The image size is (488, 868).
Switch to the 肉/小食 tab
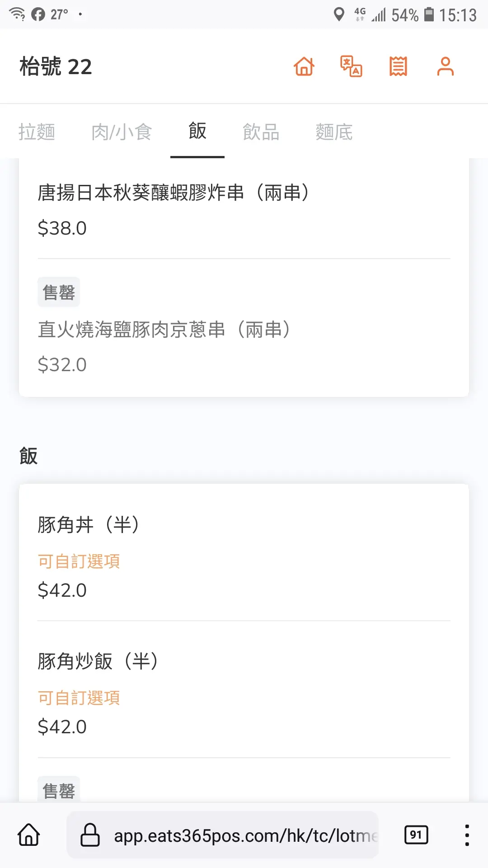[x=121, y=132]
